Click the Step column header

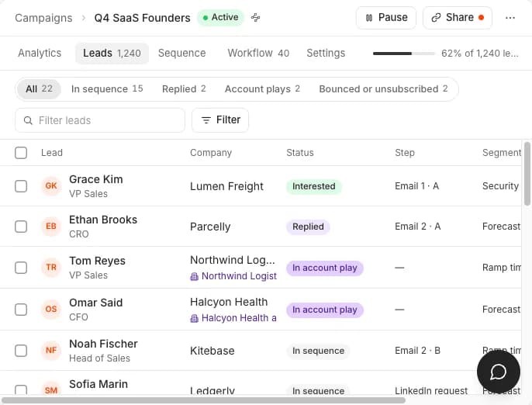[x=405, y=153]
